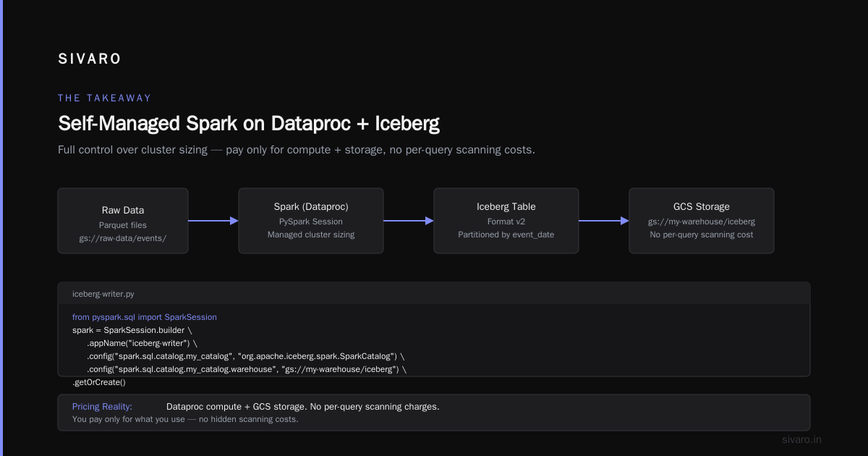The image size is (868, 456).
Task: Click the SIVARO brand wordmark
Action: (x=90, y=59)
